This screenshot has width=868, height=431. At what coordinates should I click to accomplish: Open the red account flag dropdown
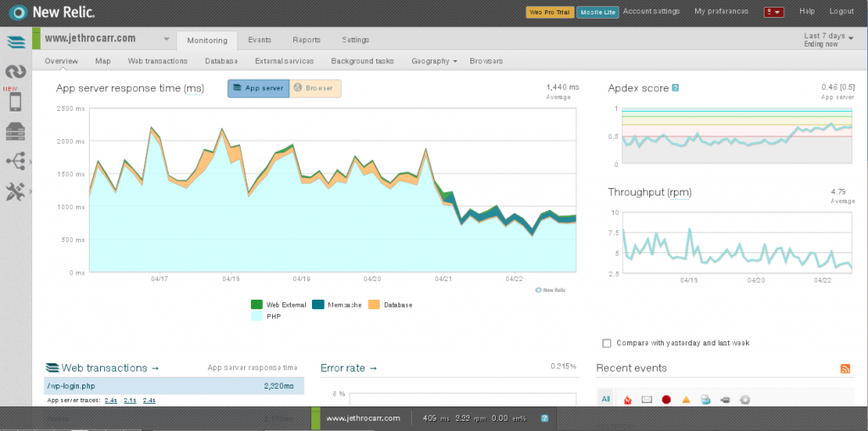pos(773,12)
